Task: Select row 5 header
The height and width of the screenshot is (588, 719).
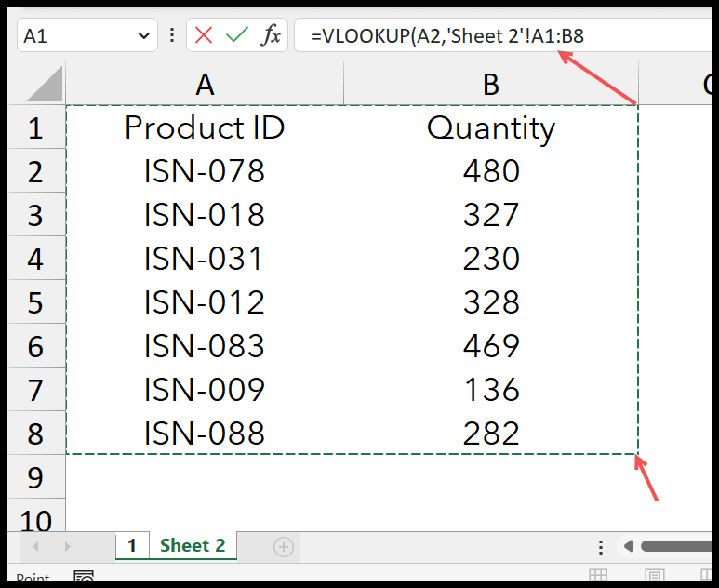Action: click(35, 301)
